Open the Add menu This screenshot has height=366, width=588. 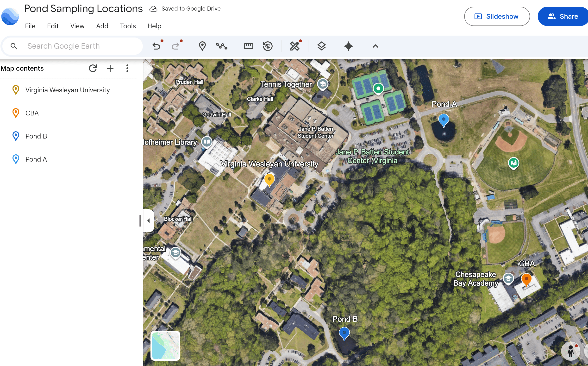pos(102,26)
